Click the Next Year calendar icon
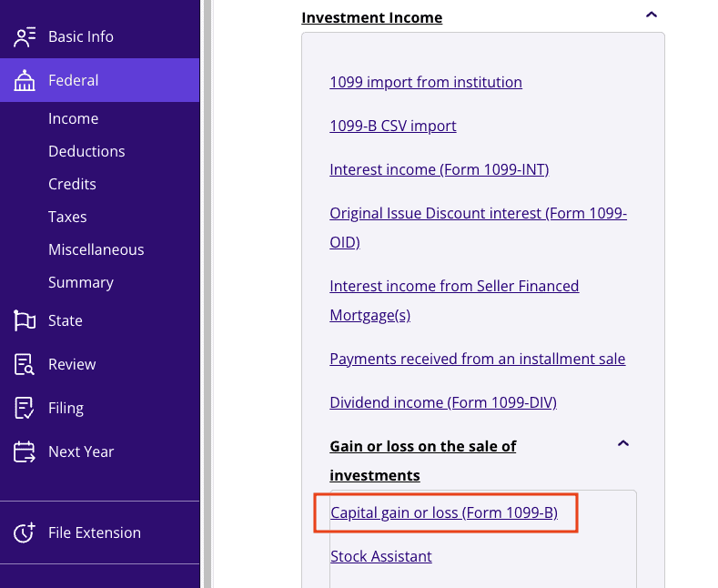The height and width of the screenshot is (588, 718). (25, 452)
